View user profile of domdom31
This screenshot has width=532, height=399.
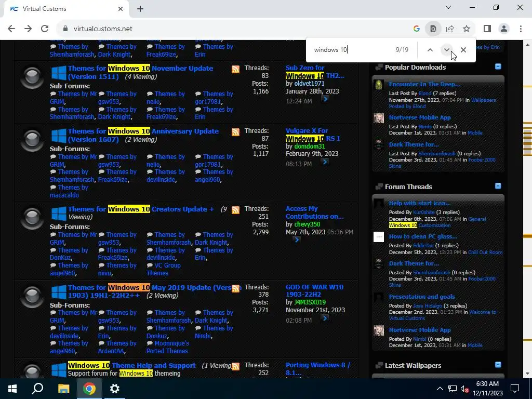click(310, 146)
